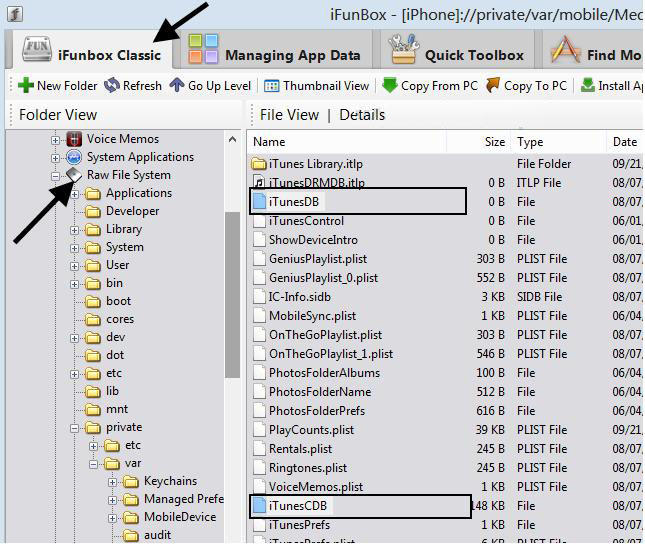The width and height of the screenshot is (645, 544).
Task: Sort files by Size column header
Action: click(478, 142)
